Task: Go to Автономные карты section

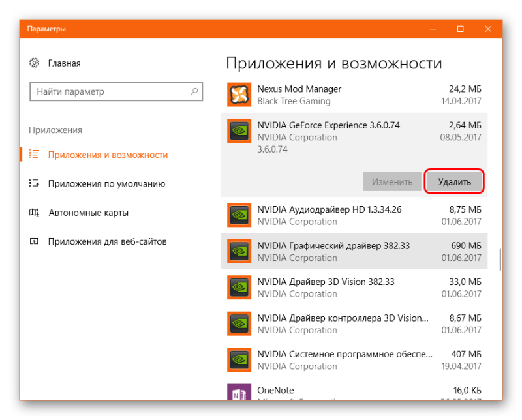Action: (89, 213)
